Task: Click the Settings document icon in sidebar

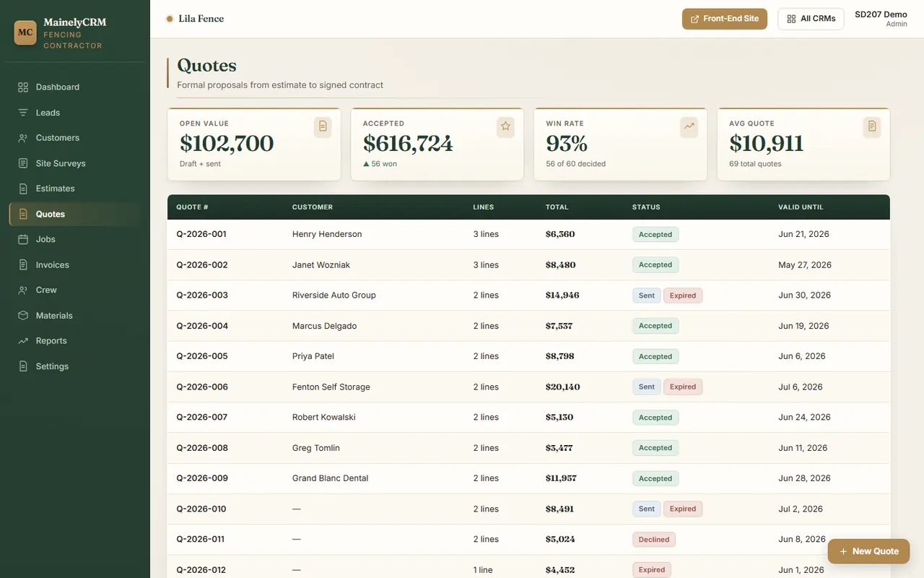Action: coord(23,366)
